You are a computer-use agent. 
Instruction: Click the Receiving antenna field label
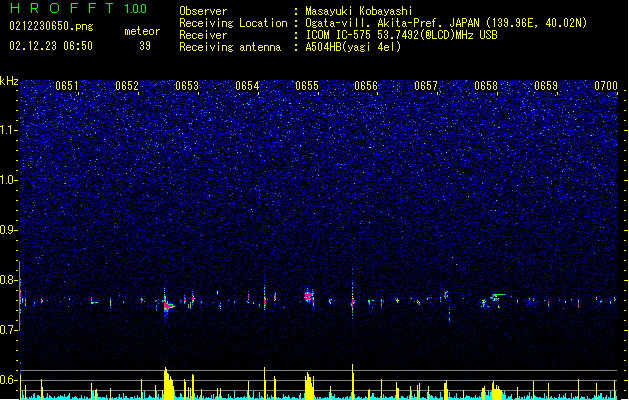pyautogui.click(x=230, y=47)
